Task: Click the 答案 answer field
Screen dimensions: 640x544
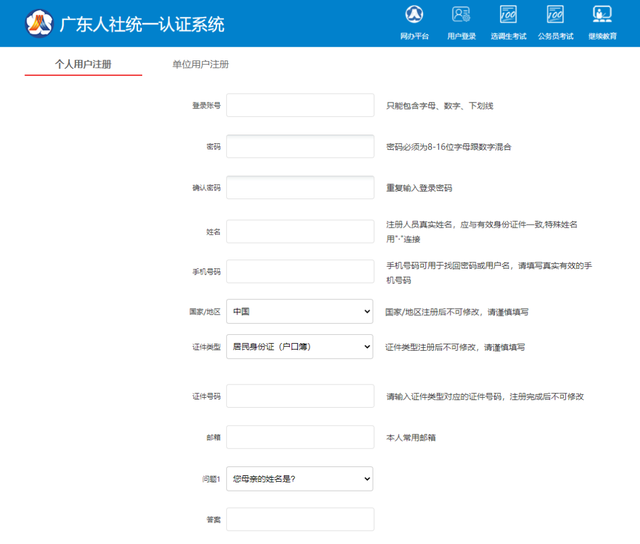Action: pos(300,519)
